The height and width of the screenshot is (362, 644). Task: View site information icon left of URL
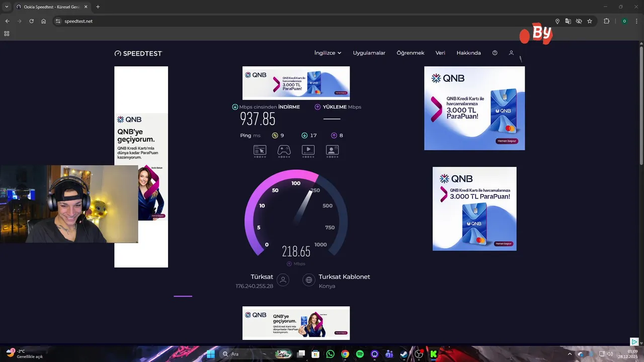[x=58, y=21]
